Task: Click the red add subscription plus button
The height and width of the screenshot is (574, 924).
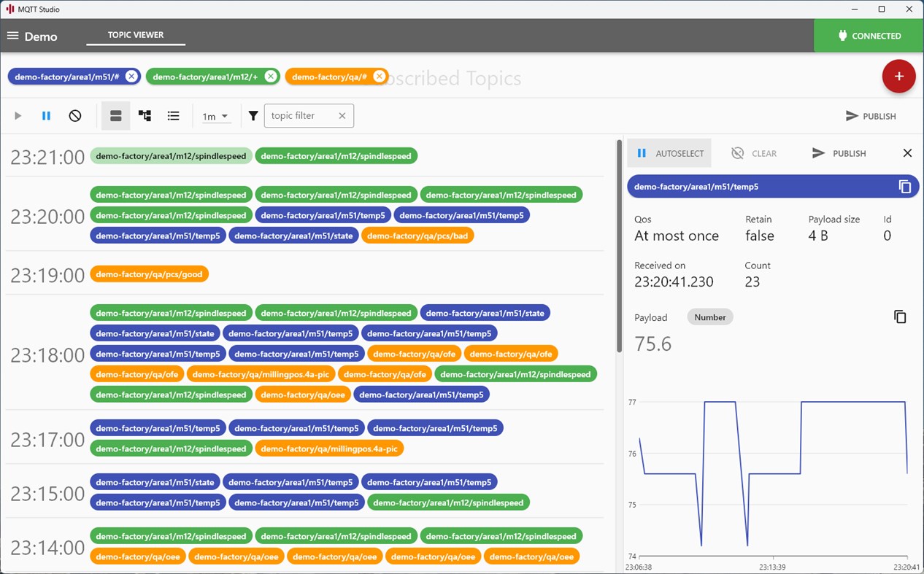Action: [898, 76]
